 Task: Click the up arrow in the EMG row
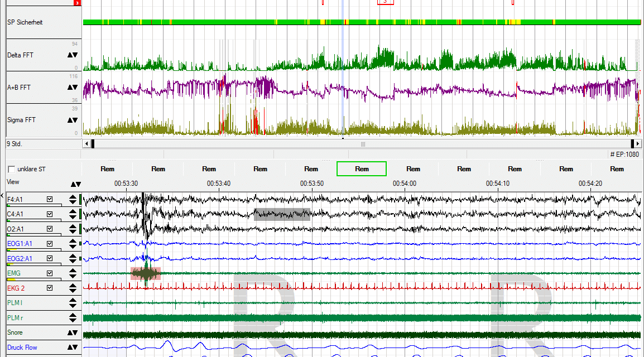tap(73, 271)
